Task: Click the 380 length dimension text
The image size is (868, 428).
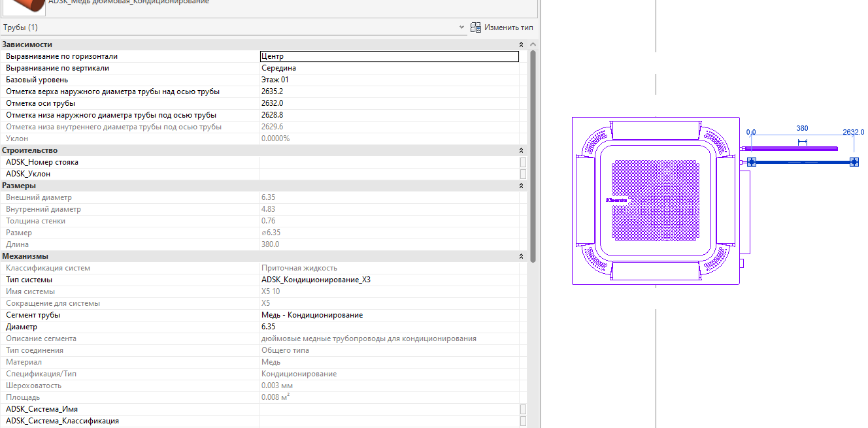Action: (802, 129)
